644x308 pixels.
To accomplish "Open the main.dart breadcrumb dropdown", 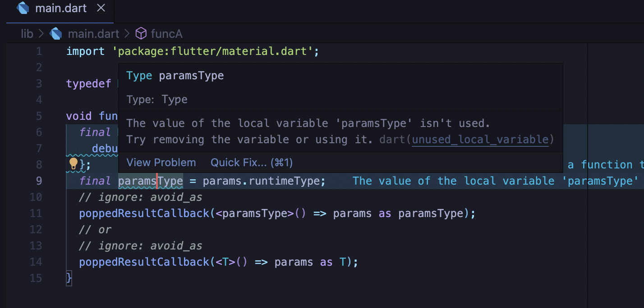I will (x=93, y=33).
